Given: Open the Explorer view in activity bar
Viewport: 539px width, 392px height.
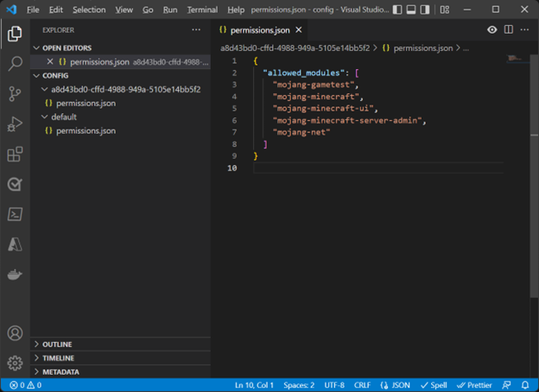Looking at the screenshot, I should point(15,34).
